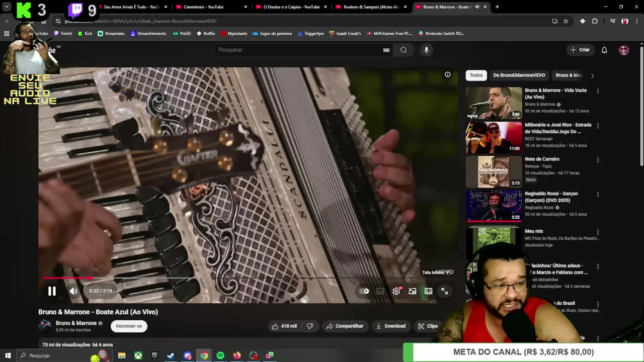The image size is (644, 362).
Task: Bookmark this page with star icon
Action: pyautogui.click(x=566, y=21)
